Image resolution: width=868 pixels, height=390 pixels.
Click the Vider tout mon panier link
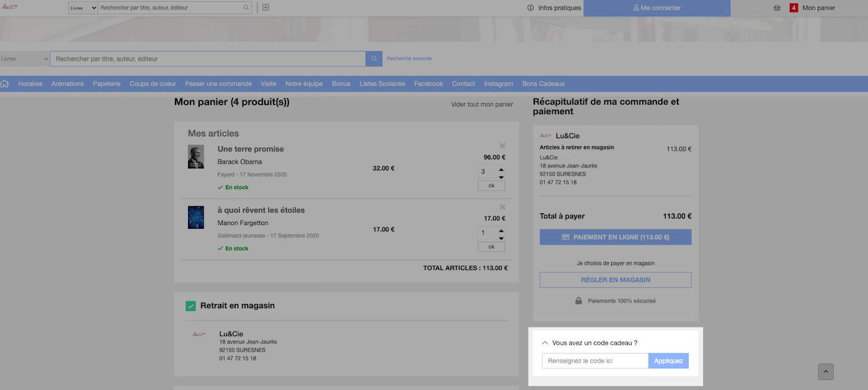tap(482, 104)
